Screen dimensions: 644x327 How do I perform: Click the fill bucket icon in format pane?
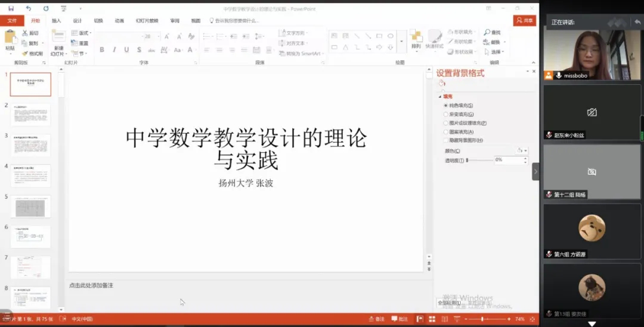click(442, 84)
